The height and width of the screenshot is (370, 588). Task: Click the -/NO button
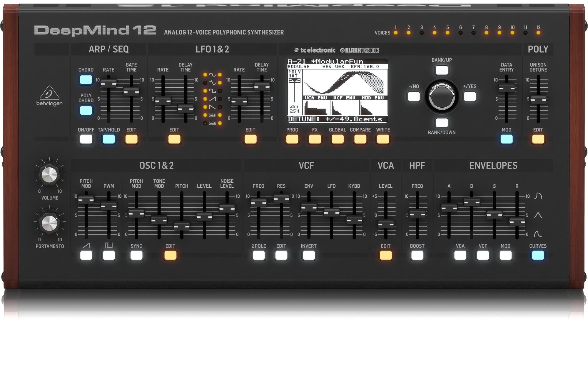tap(414, 96)
